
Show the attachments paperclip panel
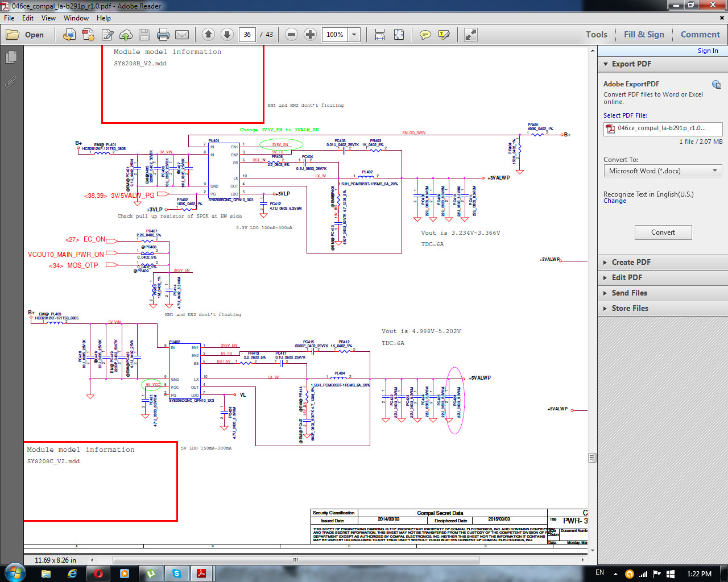tap(11, 81)
